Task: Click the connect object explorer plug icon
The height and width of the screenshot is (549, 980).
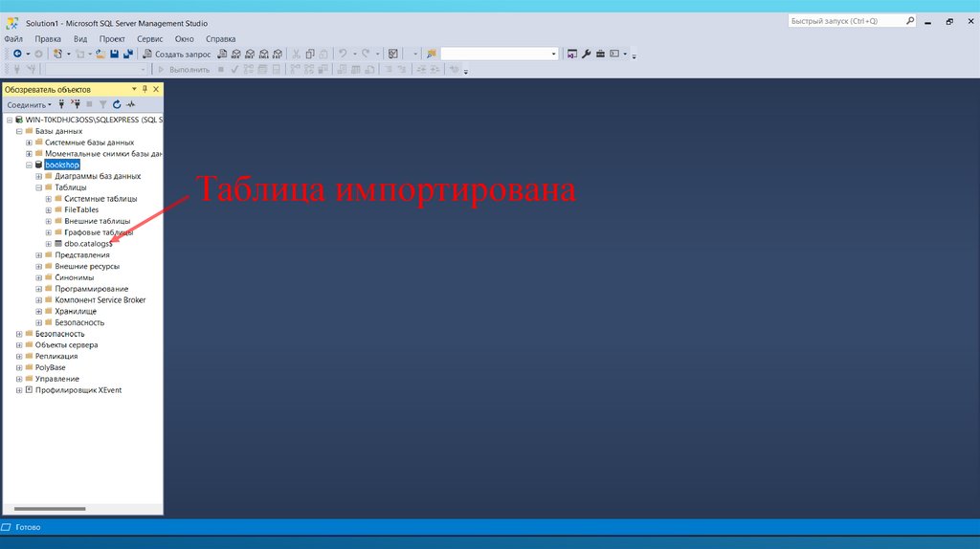Action: pyautogui.click(x=61, y=104)
